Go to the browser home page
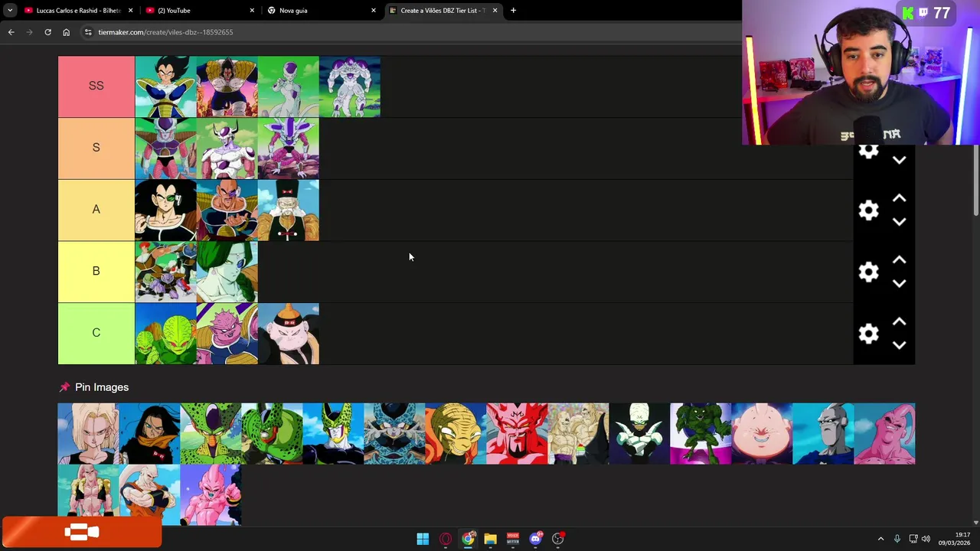Screen dimensions: 980x551 tap(66, 32)
